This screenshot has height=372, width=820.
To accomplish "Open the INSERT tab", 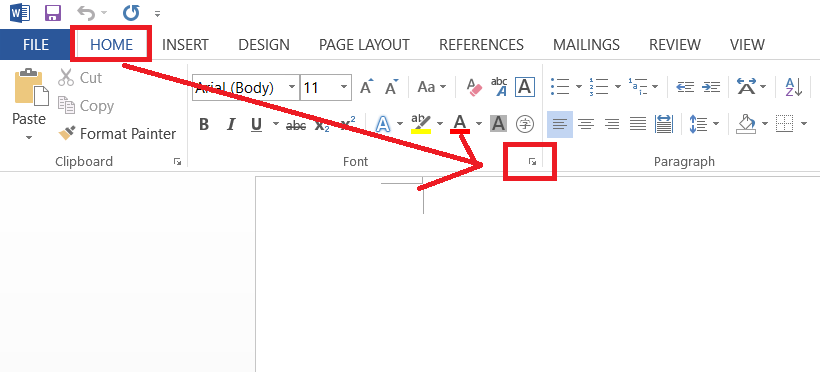I will tap(185, 45).
